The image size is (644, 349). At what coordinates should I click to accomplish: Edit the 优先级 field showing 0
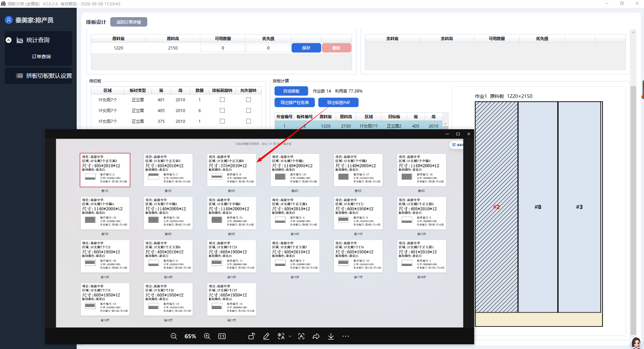(x=268, y=48)
